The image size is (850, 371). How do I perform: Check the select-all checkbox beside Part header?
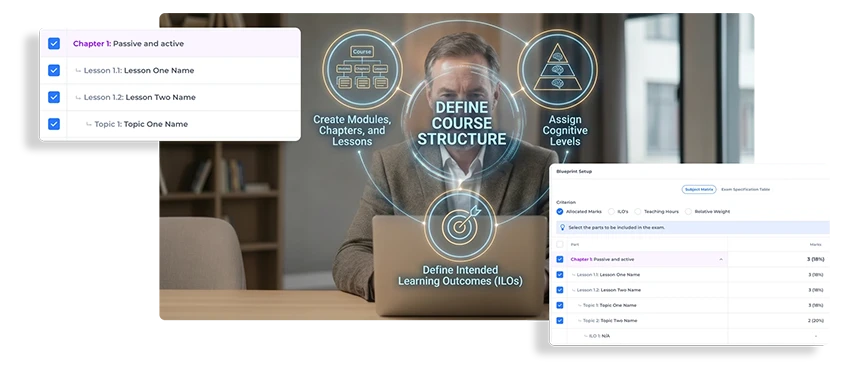point(560,245)
